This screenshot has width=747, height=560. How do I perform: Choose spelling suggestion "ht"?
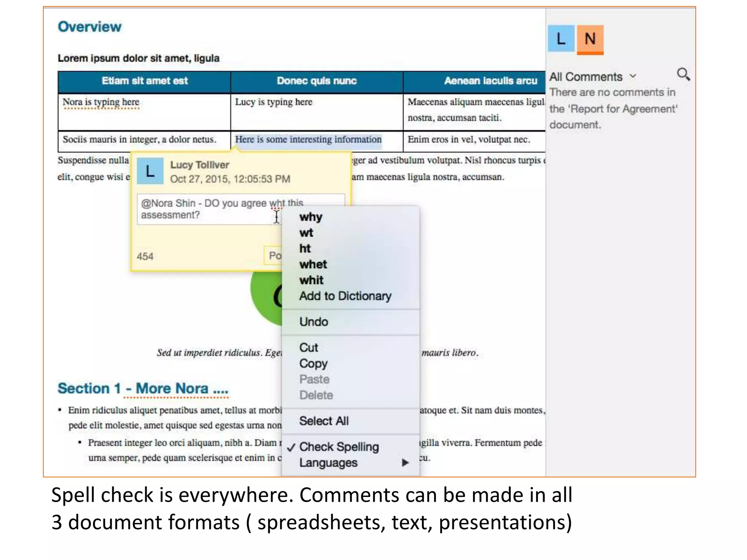(x=305, y=249)
